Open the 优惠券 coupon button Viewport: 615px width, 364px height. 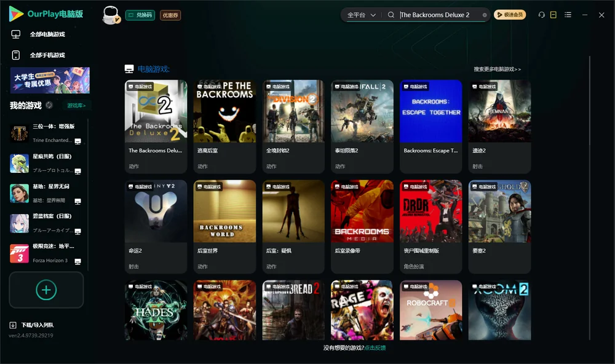coord(170,15)
